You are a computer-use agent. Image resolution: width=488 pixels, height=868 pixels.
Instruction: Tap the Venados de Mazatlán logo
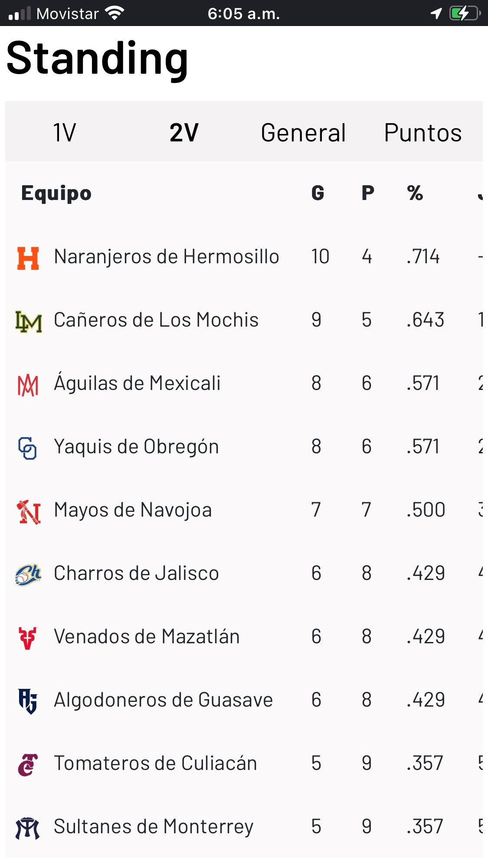click(x=28, y=638)
